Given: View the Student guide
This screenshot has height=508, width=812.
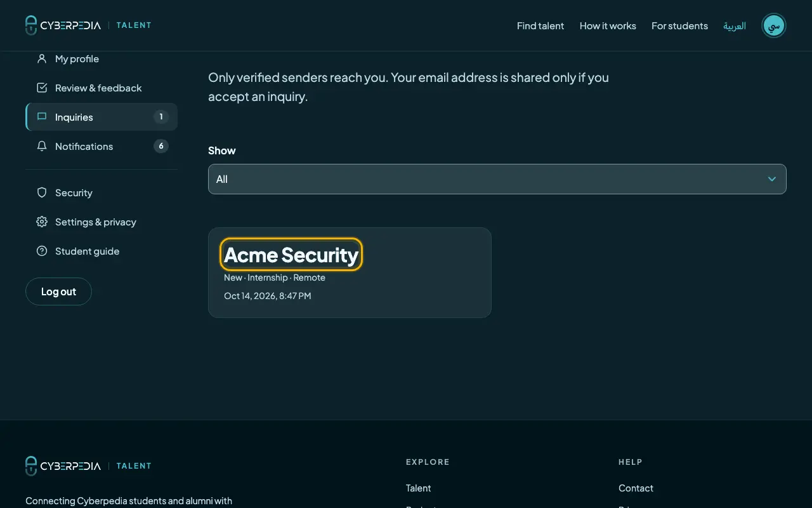Looking at the screenshot, I should click(101, 251).
